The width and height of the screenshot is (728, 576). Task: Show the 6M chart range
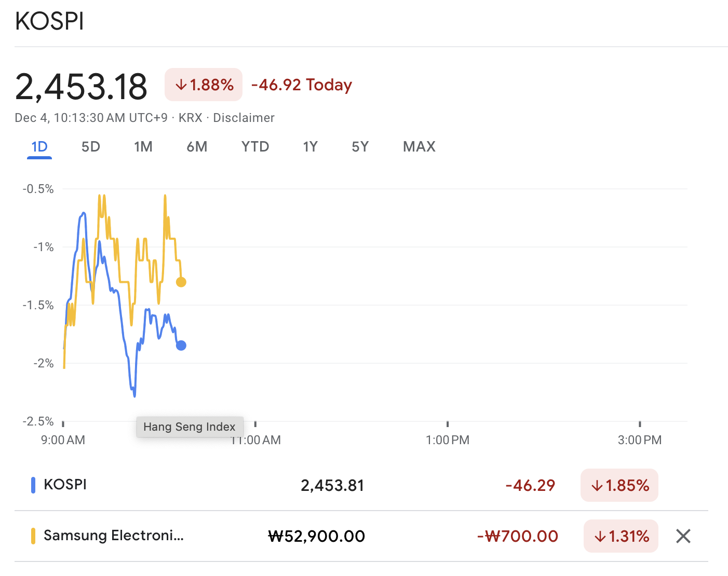197,147
